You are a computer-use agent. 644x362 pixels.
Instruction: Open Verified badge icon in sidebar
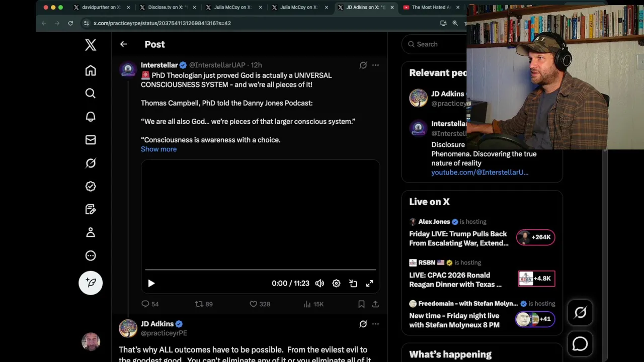pos(91,186)
